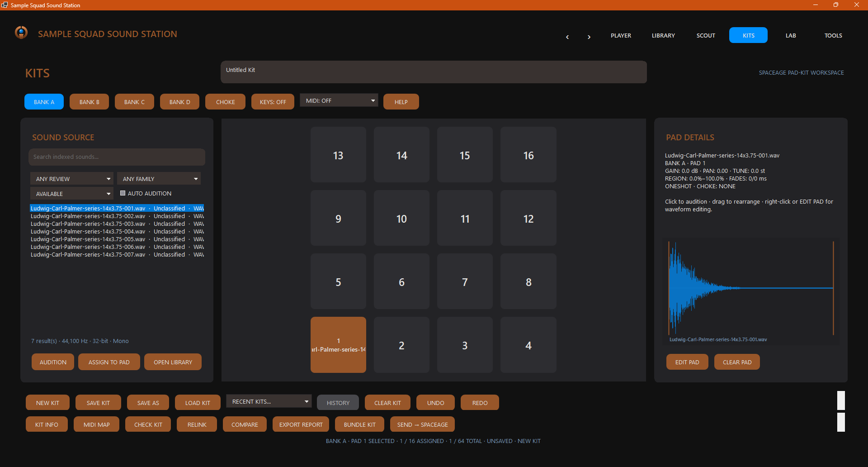The image size is (868, 467).
Task: Select BANK B
Action: (89, 102)
